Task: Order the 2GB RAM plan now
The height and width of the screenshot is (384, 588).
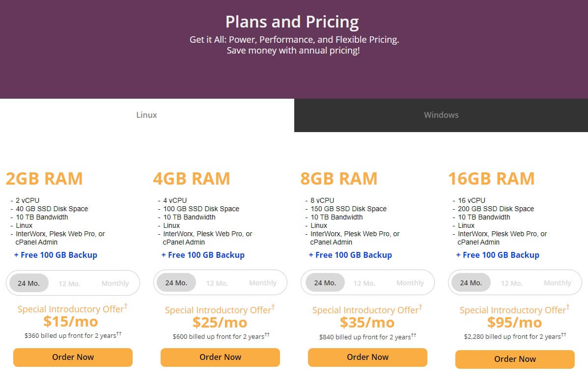Action: [x=73, y=357]
